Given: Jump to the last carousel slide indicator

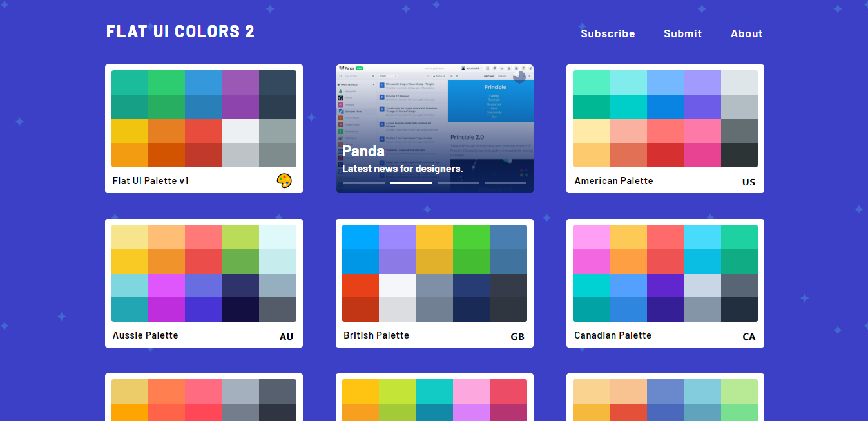Looking at the screenshot, I should click(x=505, y=183).
